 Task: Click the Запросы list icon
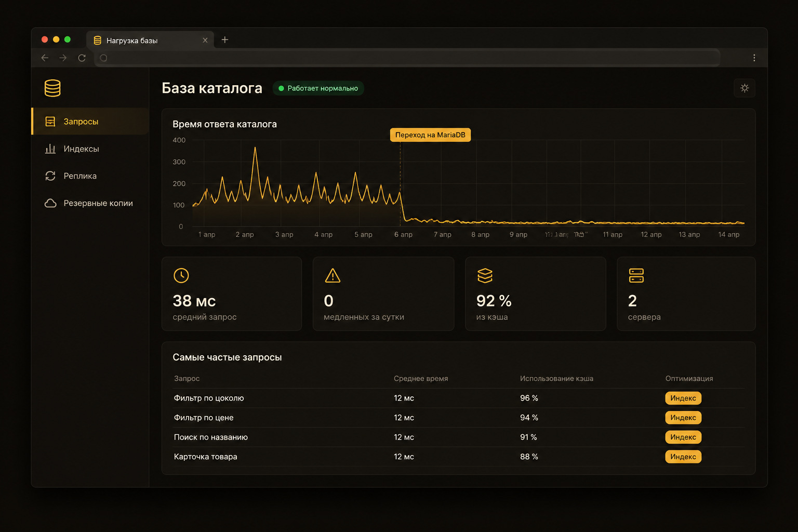50,122
